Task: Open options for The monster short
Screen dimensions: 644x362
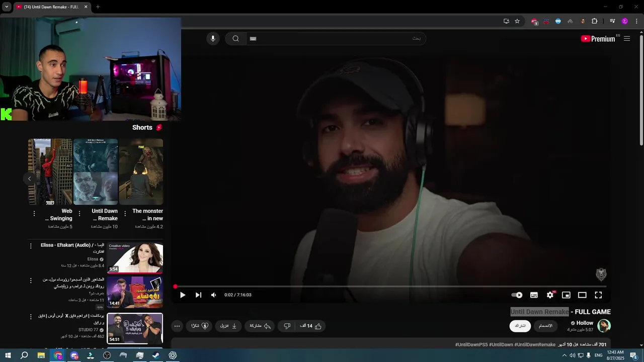Action: [x=124, y=214]
